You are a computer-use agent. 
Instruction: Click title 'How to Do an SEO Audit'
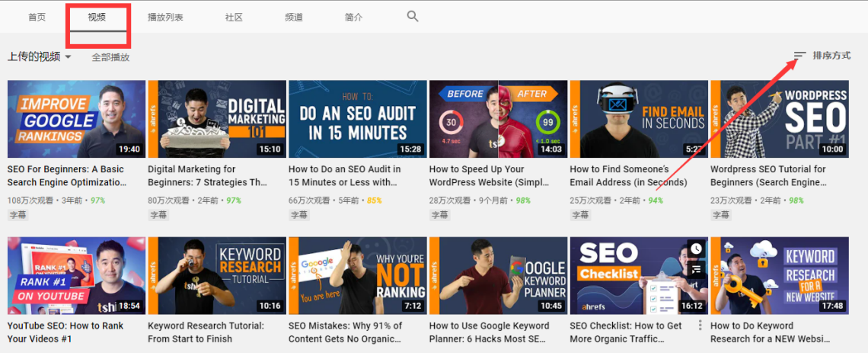346,175
